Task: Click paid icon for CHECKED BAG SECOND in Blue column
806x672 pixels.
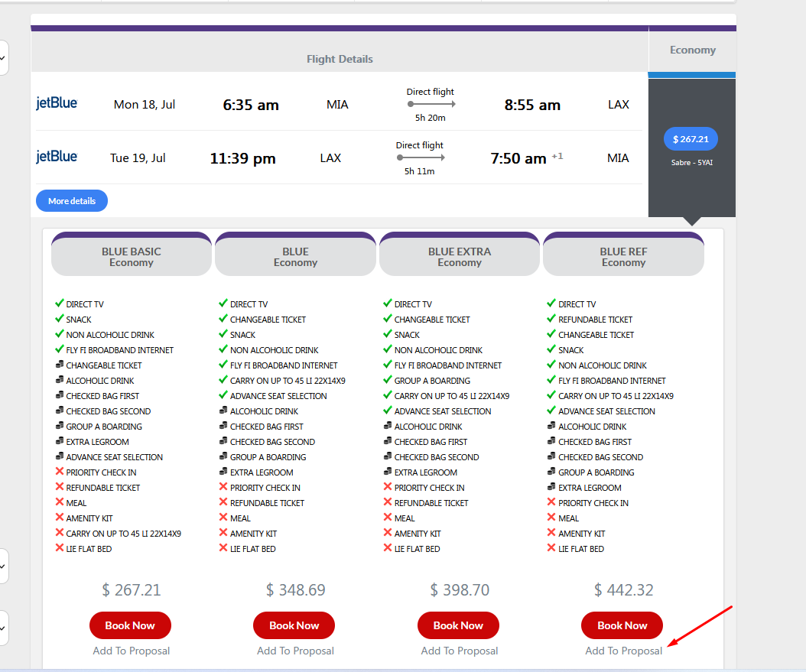Action: (x=223, y=441)
